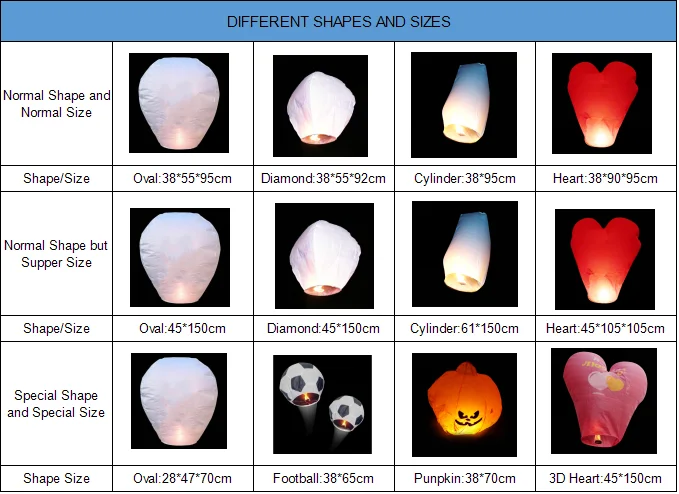Select the 'Heart:38*90*95cm' cell

click(605, 178)
